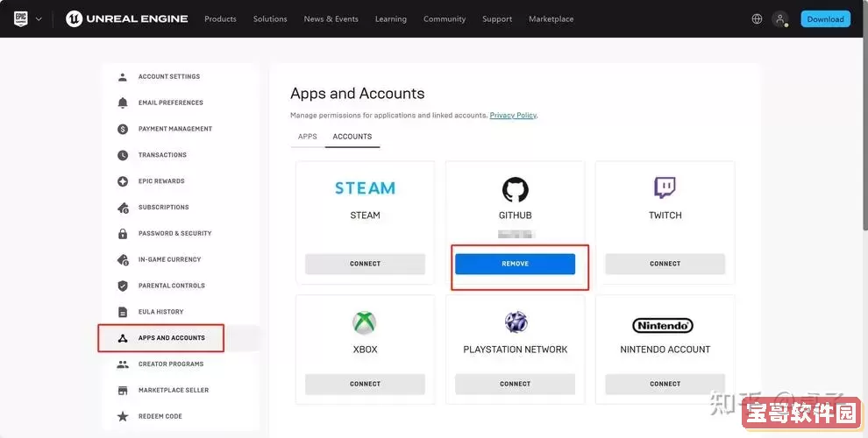Click the Parental Controls shield icon
The width and height of the screenshot is (868, 438).
coord(123,286)
